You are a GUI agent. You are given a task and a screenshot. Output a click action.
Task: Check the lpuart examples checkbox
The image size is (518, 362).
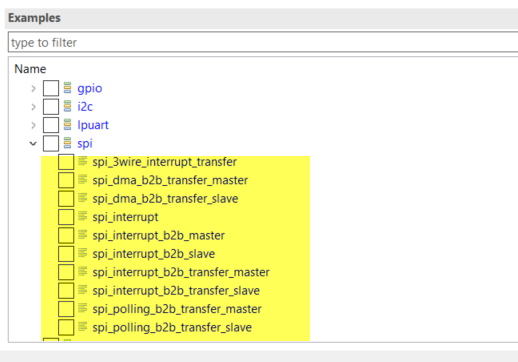click(x=51, y=125)
